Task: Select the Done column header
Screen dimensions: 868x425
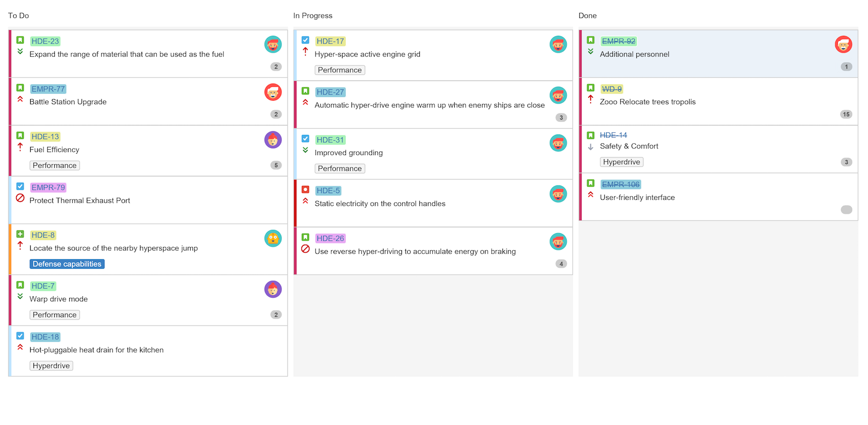Action: coord(587,16)
